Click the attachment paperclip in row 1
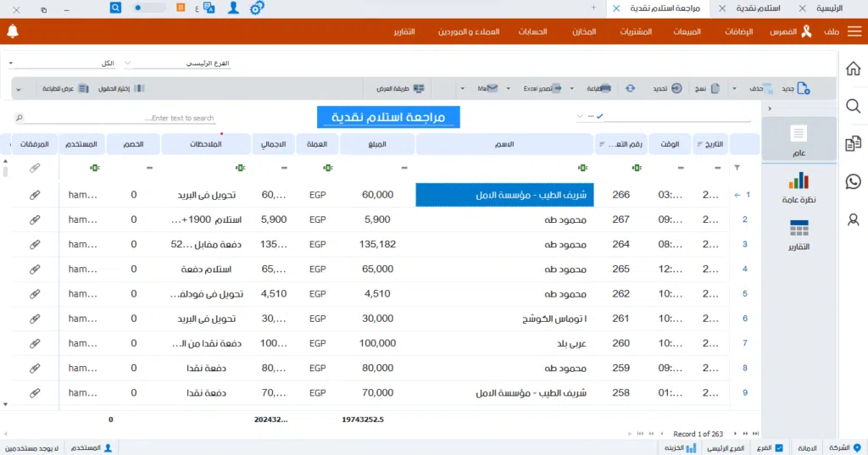Screen dimensions: 868x455 click(x=35, y=195)
